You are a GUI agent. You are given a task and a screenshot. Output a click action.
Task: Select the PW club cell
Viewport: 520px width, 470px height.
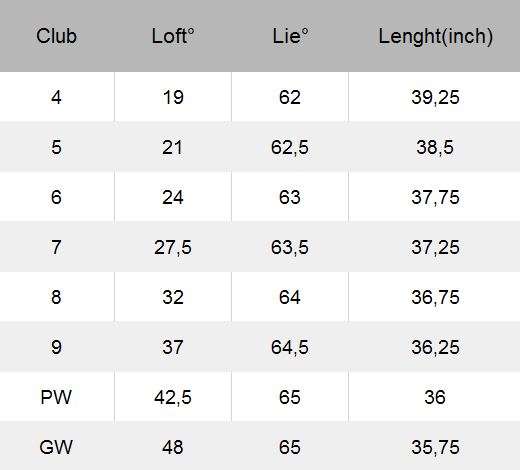(x=56, y=397)
